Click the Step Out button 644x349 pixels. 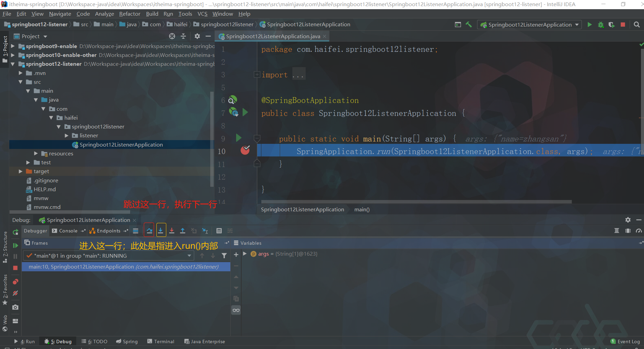(x=183, y=231)
